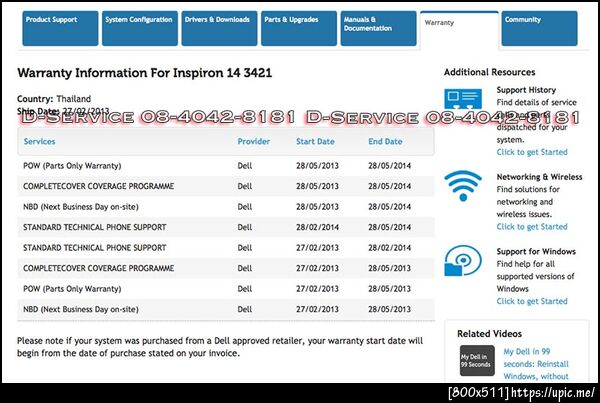This screenshot has width=600, height=403.
Task: Click end date 28/02/2014 cell
Action: (390, 248)
